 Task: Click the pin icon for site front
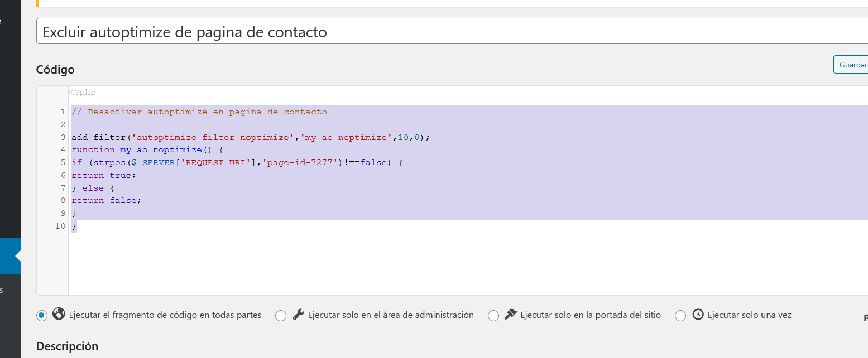pos(511,315)
